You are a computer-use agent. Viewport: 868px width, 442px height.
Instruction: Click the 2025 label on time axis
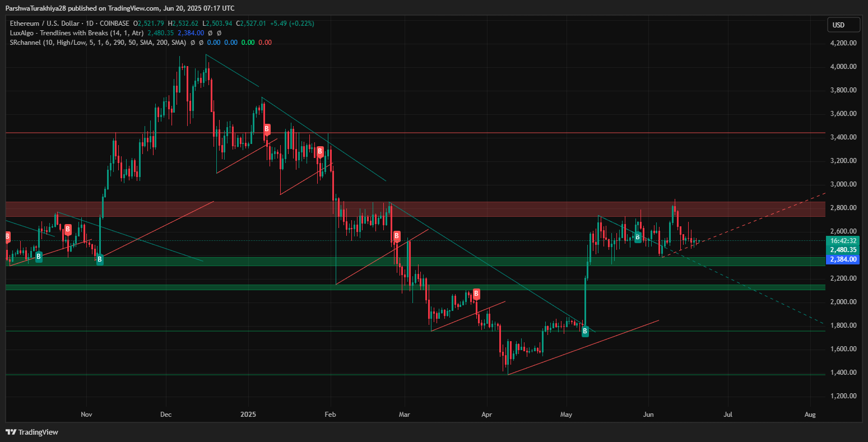(x=248, y=415)
